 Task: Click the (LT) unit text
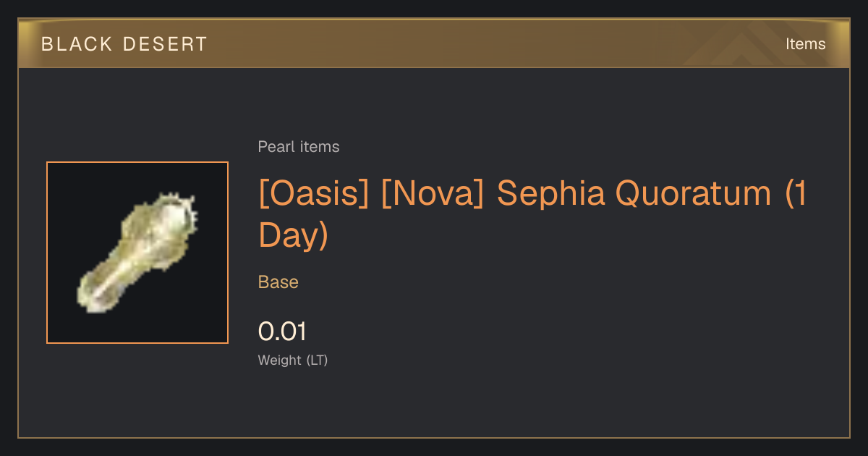click(317, 360)
